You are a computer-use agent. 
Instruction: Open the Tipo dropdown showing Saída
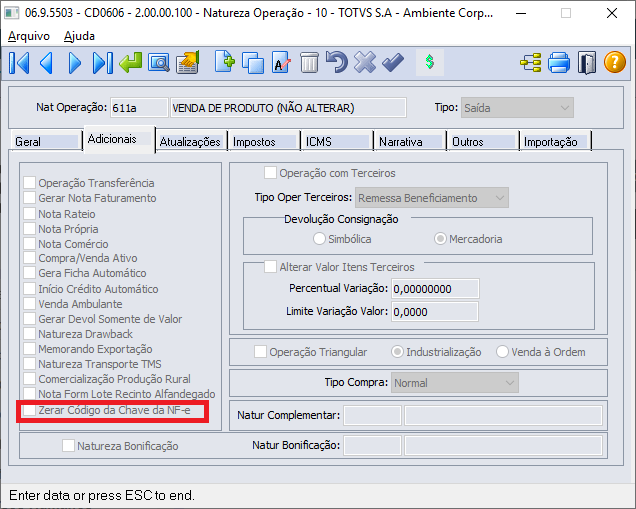[517, 108]
